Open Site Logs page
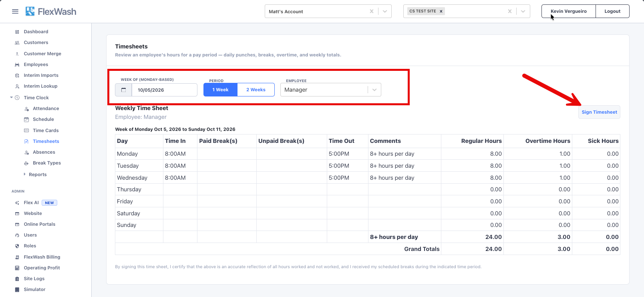The height and width of the screenshot is (297, 644). [x=34, y=279]
